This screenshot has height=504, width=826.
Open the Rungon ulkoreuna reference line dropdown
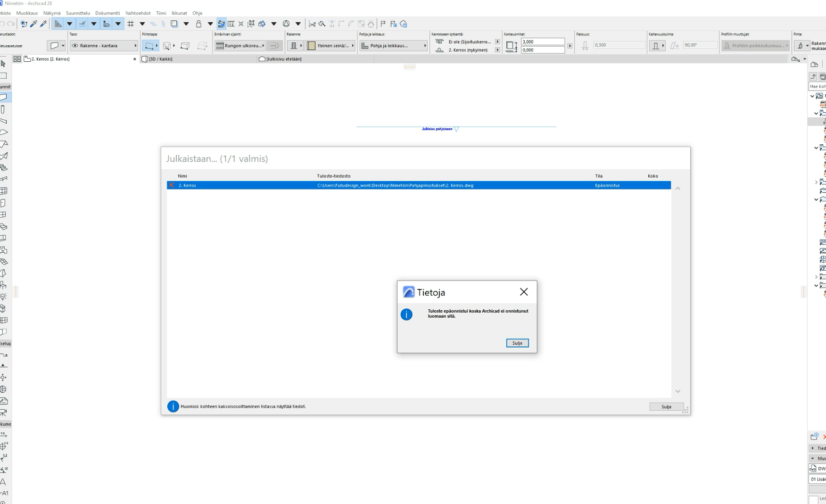coord(240,46)
